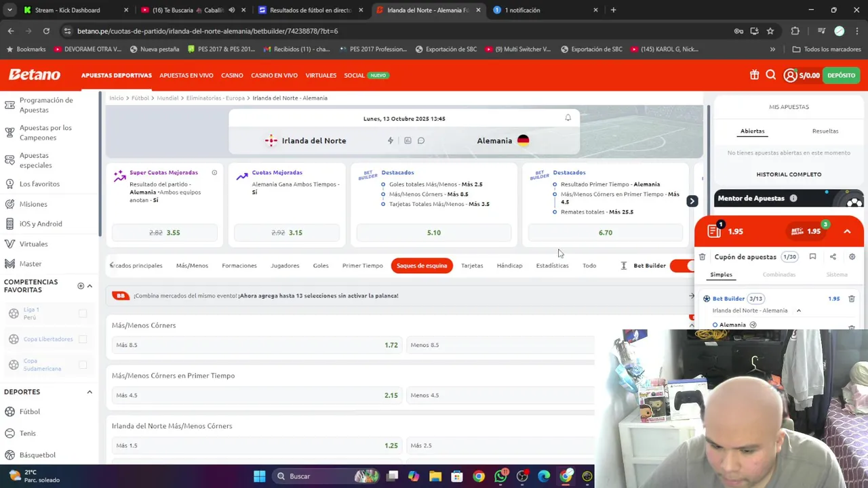Share the betslip coupon
The image size is (868, 488).
(x=833, y=257)
